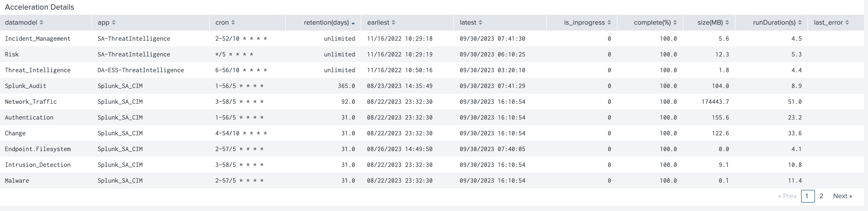Screen dimensions: 868x211
Task: Click the disabled Prev link
Action: coord(787,196)
